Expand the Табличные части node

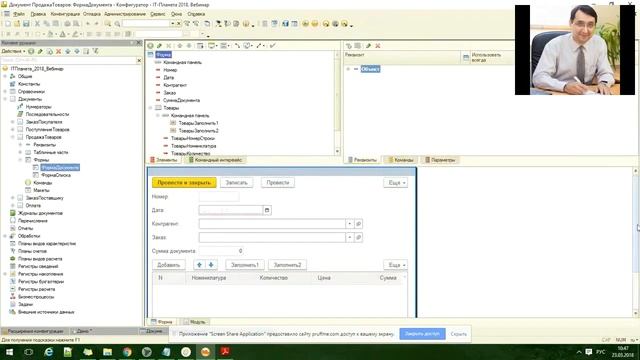tap(20, 152)
